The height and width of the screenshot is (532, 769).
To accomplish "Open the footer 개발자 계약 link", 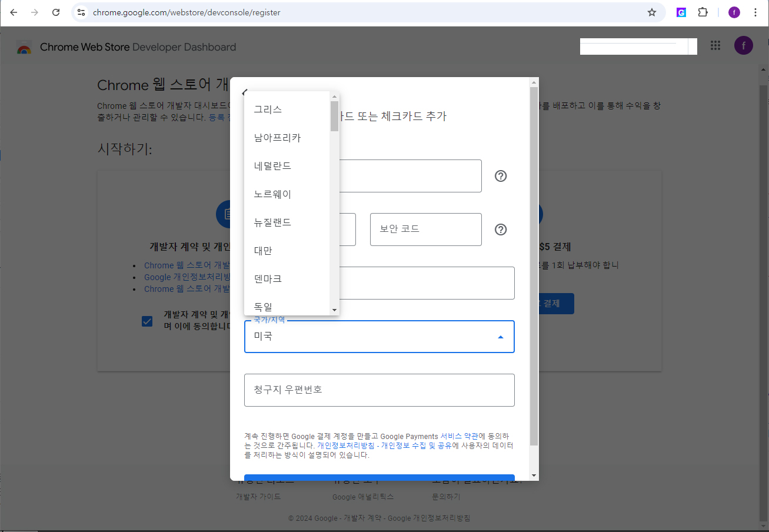I will [362, 518].
